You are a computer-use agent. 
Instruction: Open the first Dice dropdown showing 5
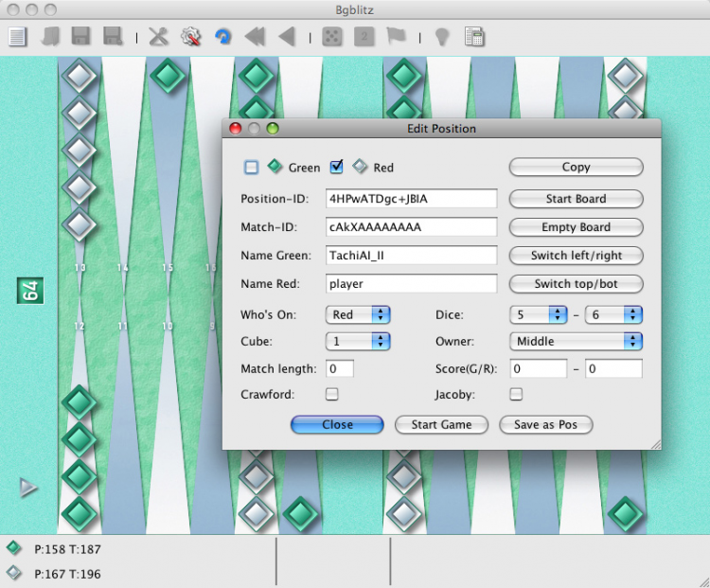tap(539, 314)
